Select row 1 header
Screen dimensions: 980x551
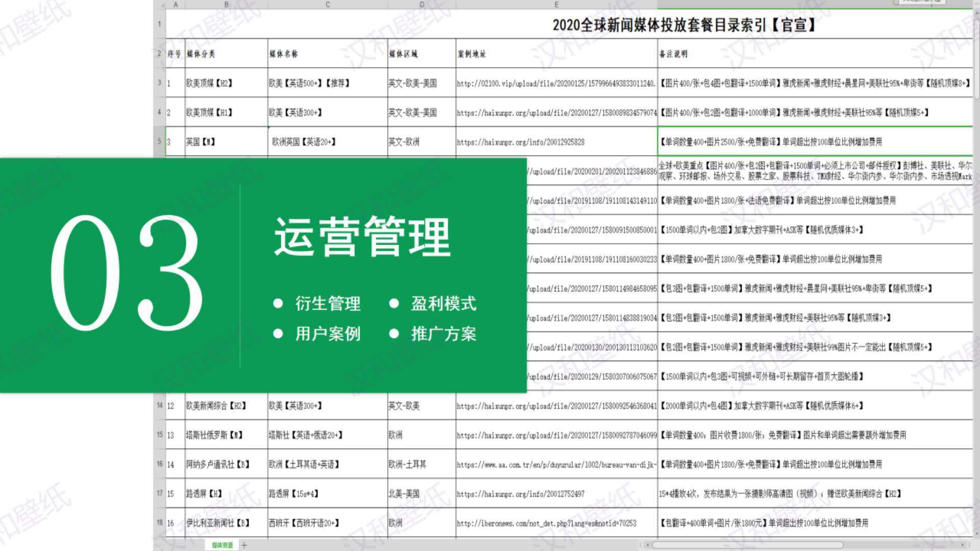pyautogui.click(x=160, y=23)
